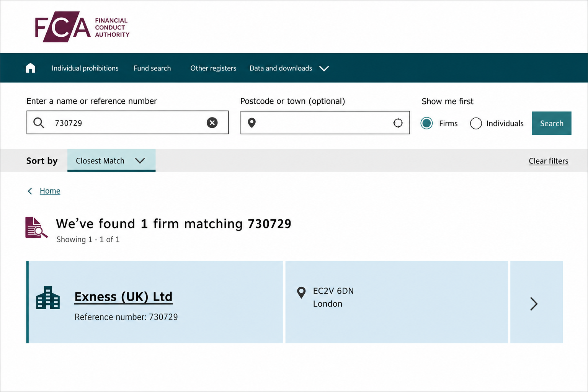The width and height of the screenshot is (588, 392).
Task: Click the Sort by dropdown chevron
Action: point(140,161)
